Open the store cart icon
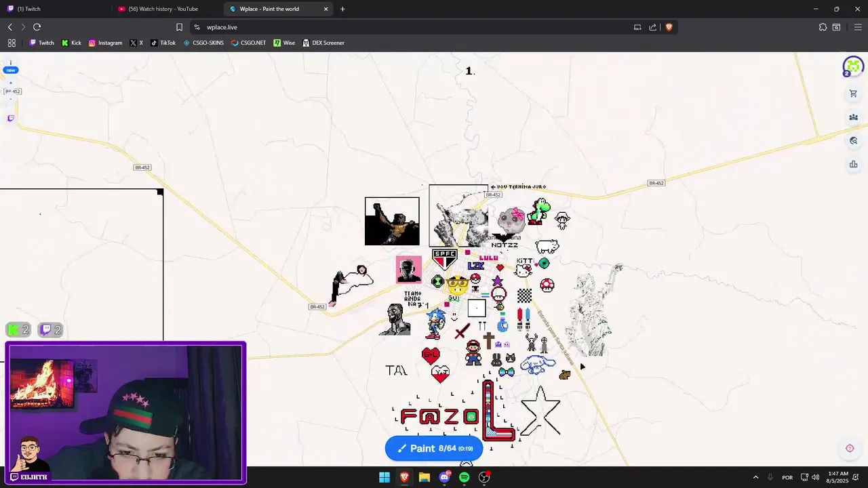Viewport: 868px width, 488px height. (853, 94)
